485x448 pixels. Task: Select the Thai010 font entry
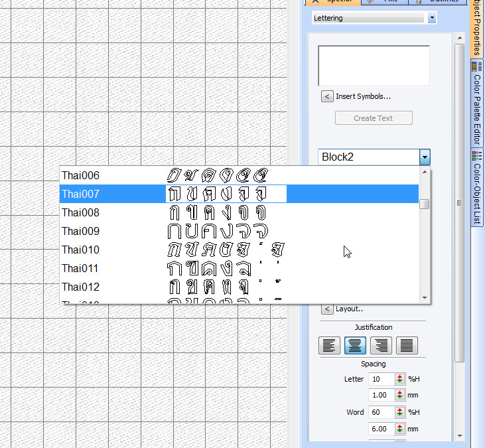[239, 250]
